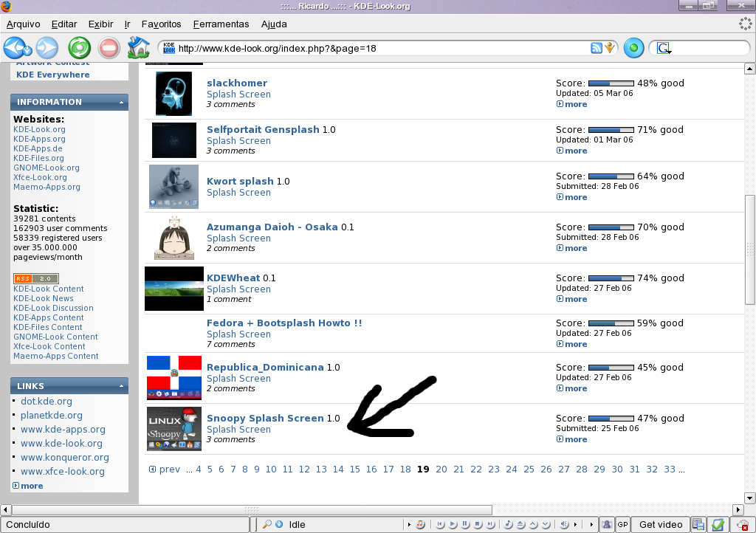
Task: Click the play button in status bar
Action: point(453,524)
